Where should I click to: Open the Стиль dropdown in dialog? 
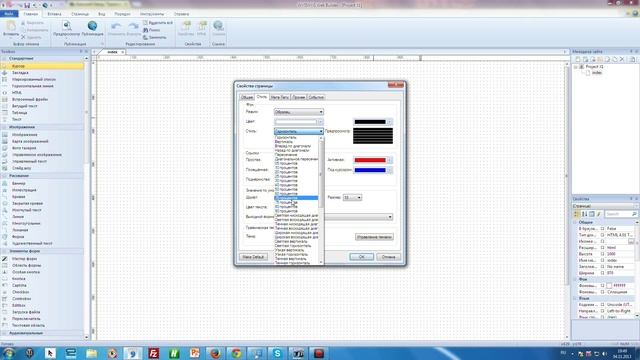coord(299,131)
